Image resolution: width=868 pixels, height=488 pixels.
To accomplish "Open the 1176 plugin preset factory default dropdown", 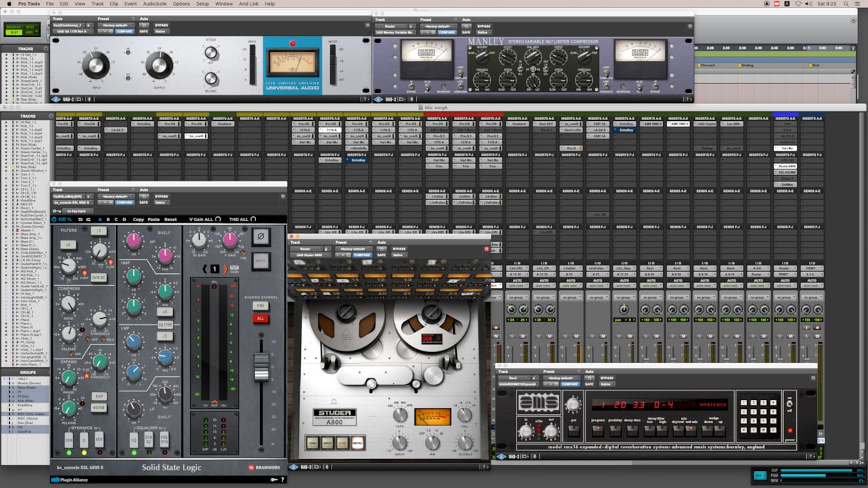I will click(116, 26).
